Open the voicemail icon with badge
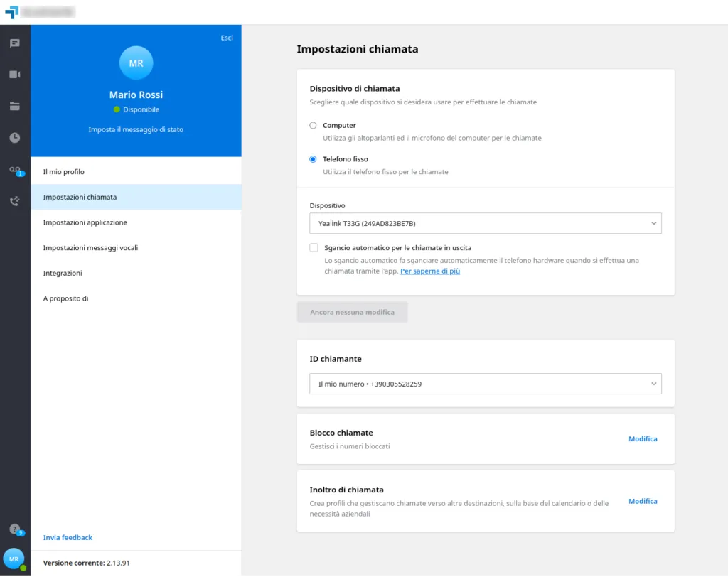The height and width of the screenshot is (577, 728). (16, 171)
